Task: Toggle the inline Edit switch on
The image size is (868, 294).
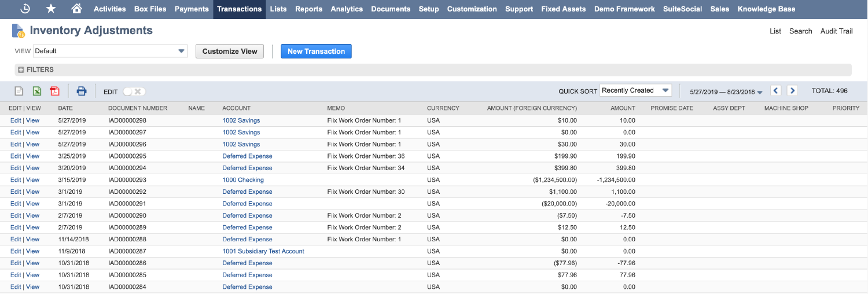Action: click(x=134, y=91)
